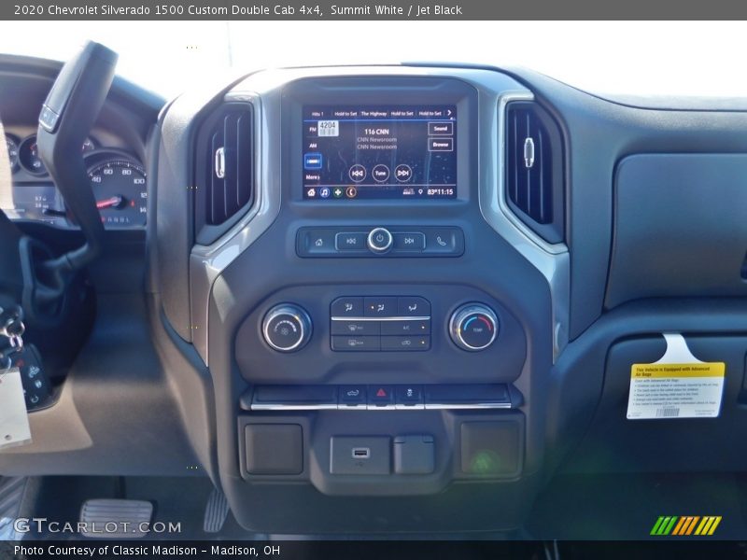Select the TEMP temperature knob

[x=474, y=327]
